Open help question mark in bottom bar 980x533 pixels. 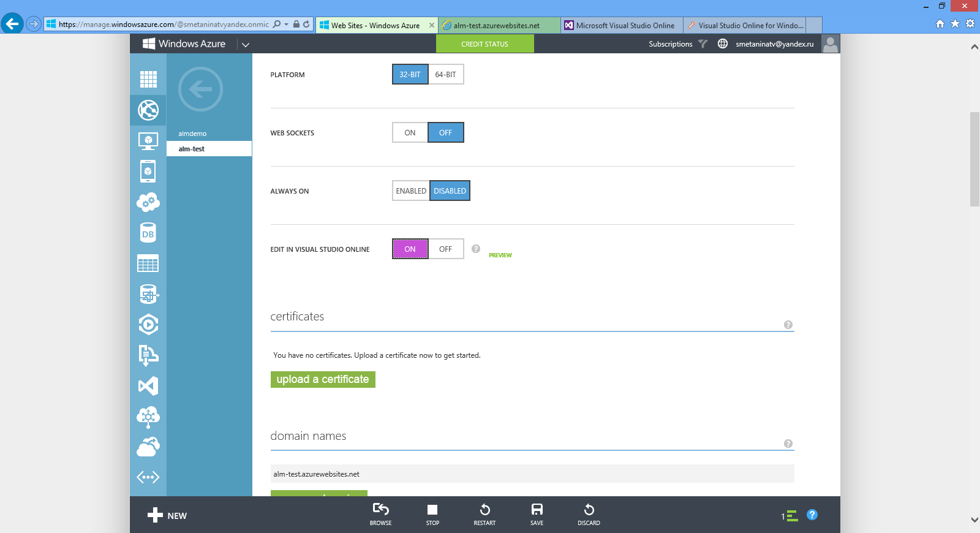click(812, 515)
